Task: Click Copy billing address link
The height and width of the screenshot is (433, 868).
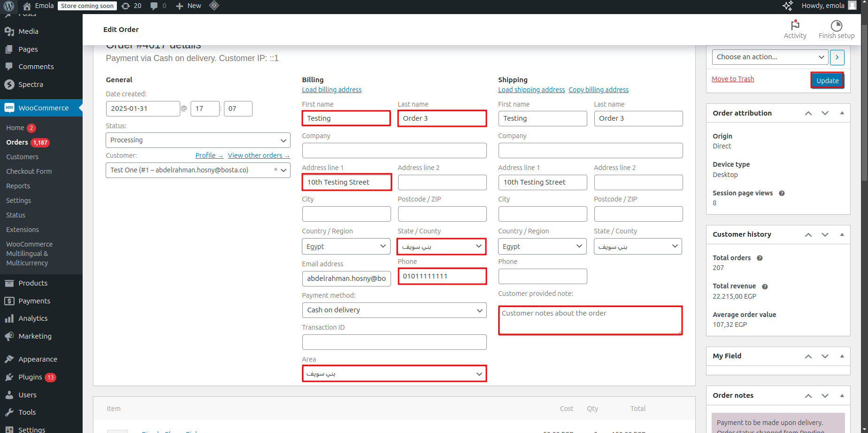Action: [599, 90]
